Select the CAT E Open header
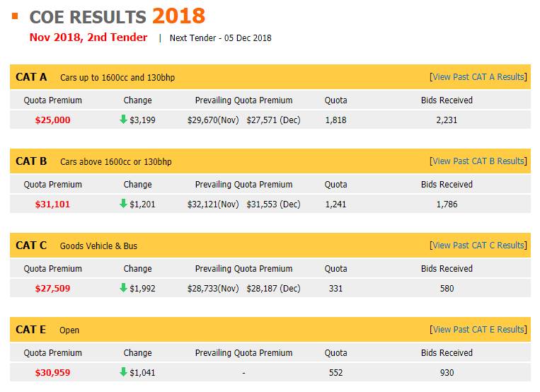Screen dimensions: 540x392 coord(69,330)
